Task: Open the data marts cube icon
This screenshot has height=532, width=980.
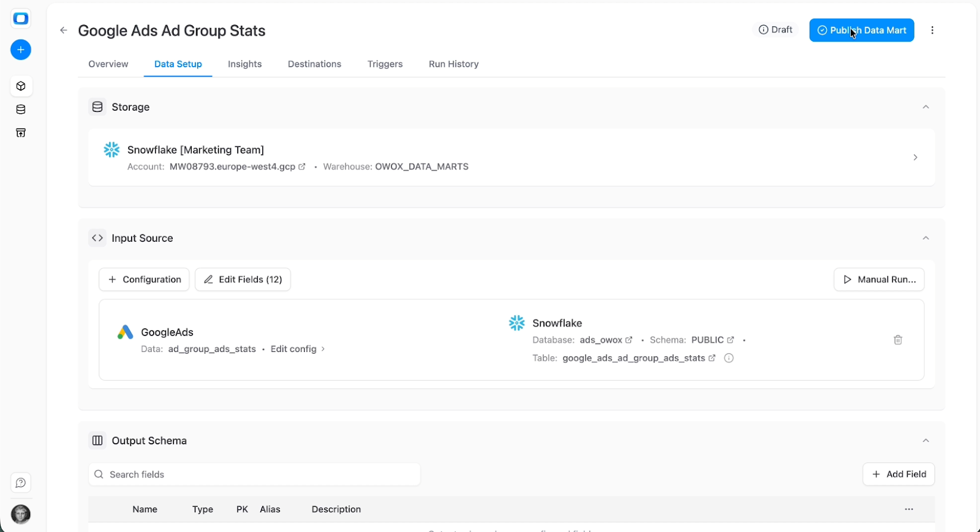Action: 21,86
